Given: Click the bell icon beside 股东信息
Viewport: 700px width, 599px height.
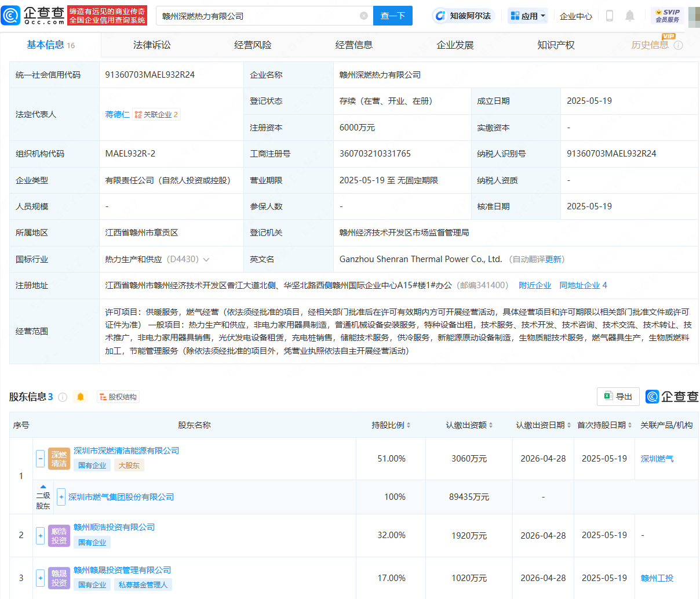Looking at the screenshot, I should click(81, 397).
